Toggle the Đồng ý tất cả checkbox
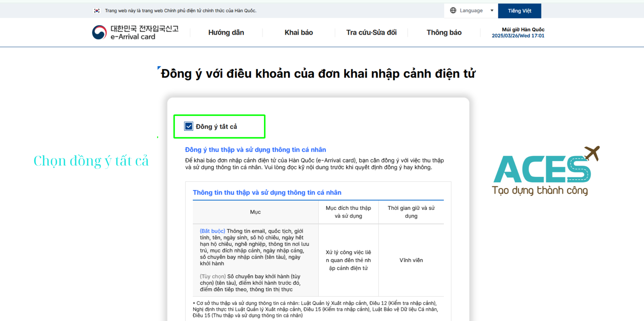The image size is (644, 321). pyautogui.click(x=189, y=126)
